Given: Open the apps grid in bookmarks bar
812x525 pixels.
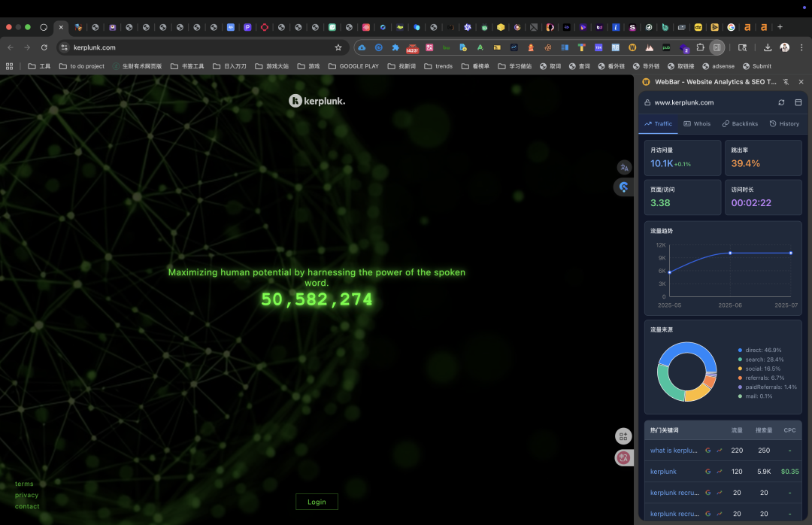Looking at the screenshot, I should click(9, 66).
